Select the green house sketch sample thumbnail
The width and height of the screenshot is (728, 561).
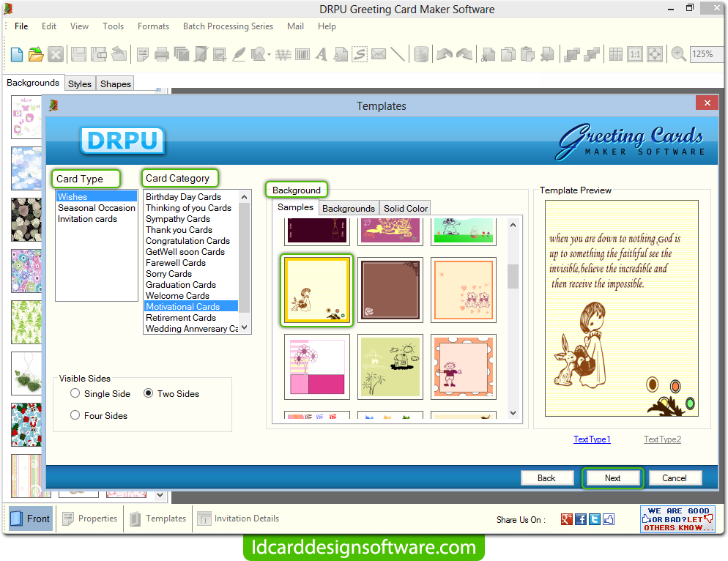pos(390,367)
